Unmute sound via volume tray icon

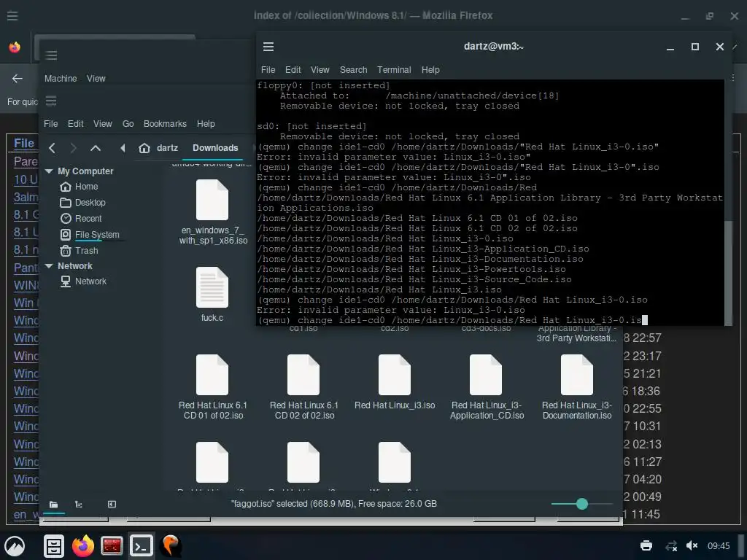click(x=692, y=545)
